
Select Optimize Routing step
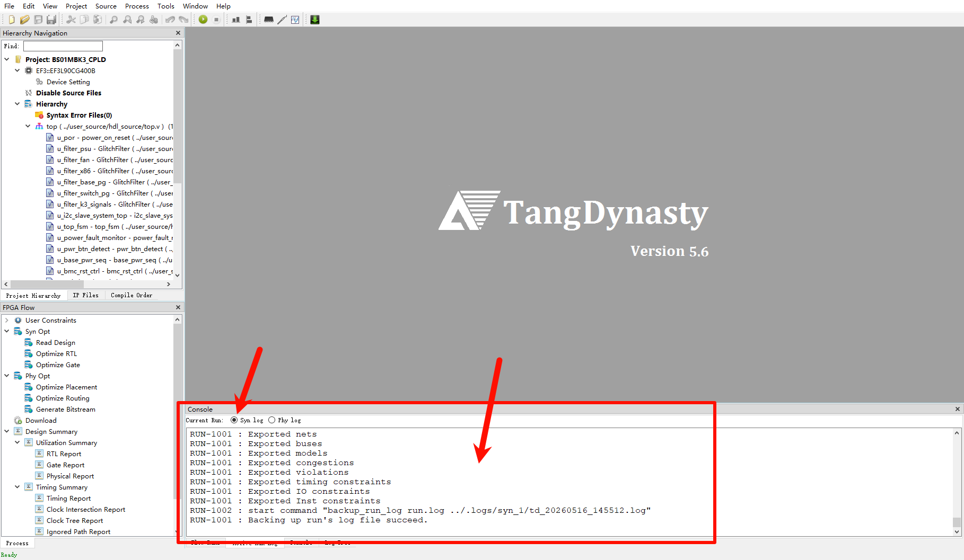63,398
